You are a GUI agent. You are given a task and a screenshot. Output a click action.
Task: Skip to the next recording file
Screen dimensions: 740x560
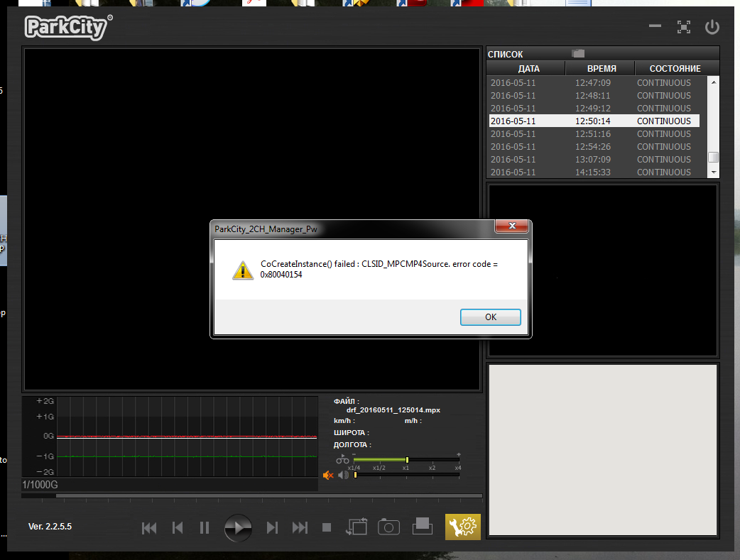coord(300,527)
